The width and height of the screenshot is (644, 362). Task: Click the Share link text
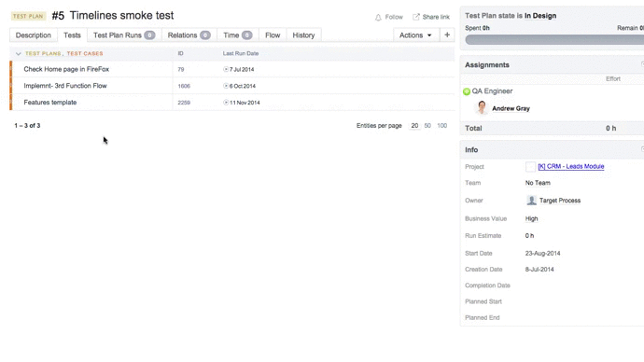pos(436,17)
